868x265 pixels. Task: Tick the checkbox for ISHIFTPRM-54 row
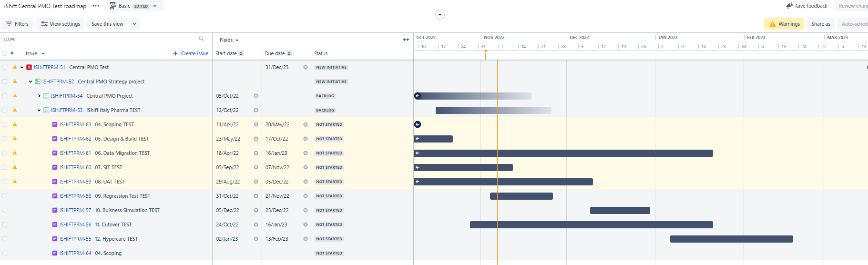[x=5, y=96]
